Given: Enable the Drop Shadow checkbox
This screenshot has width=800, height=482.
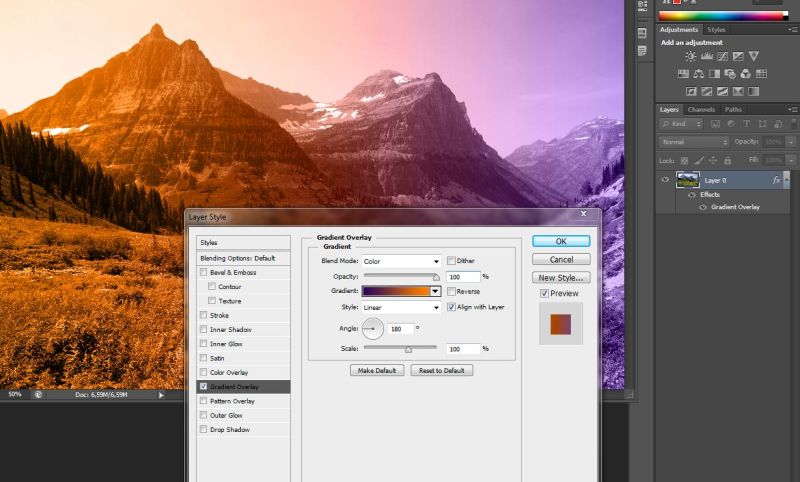Looking at the screenshot, I should (x=204, y=429).
